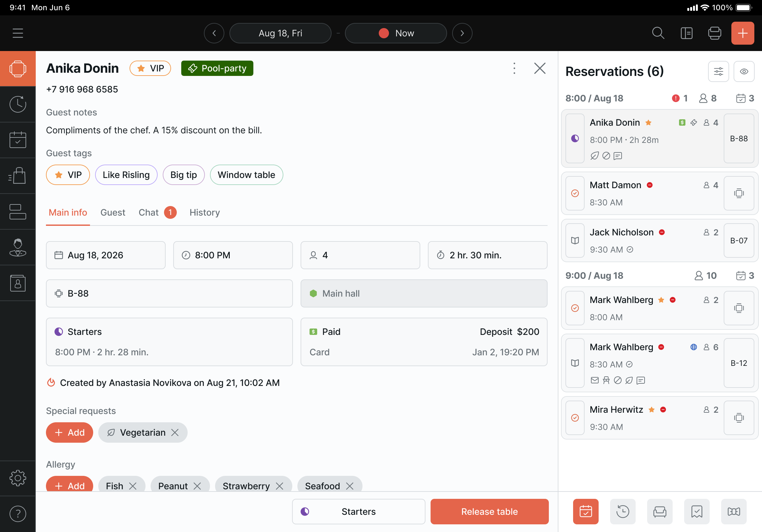Open Aug 18, 2026 reservation date field
The height and width of the screenshot is (532, 762).
pyautogui.click(x=106, y=255)
